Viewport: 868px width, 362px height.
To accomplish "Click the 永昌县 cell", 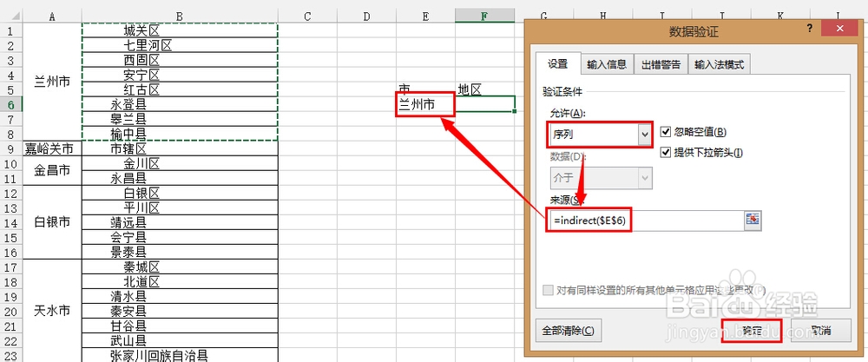I will point(180,178).
